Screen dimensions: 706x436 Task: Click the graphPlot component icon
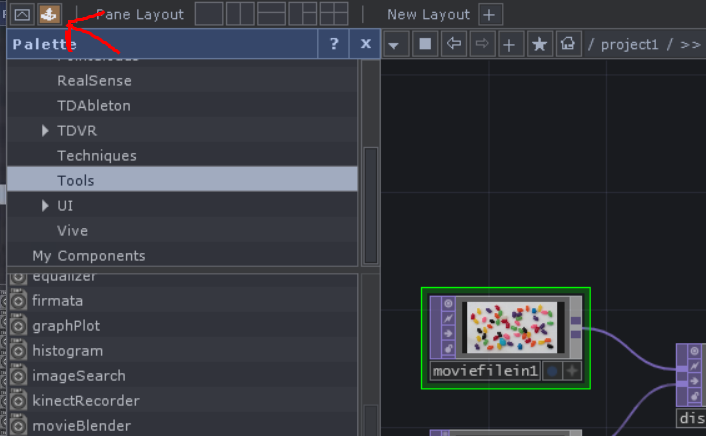tap(18, 326)
